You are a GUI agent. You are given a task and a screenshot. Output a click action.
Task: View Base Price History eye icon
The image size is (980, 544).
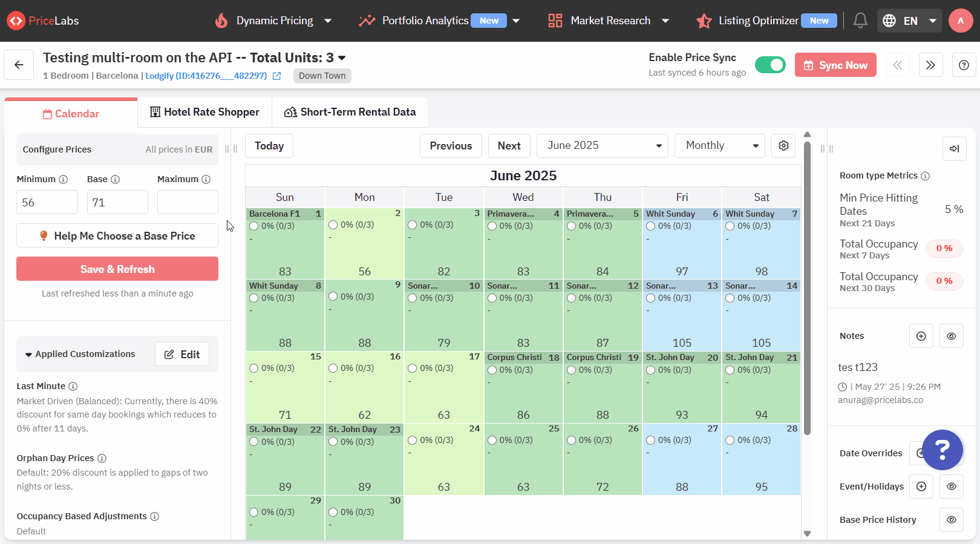(x=951, y=520)
